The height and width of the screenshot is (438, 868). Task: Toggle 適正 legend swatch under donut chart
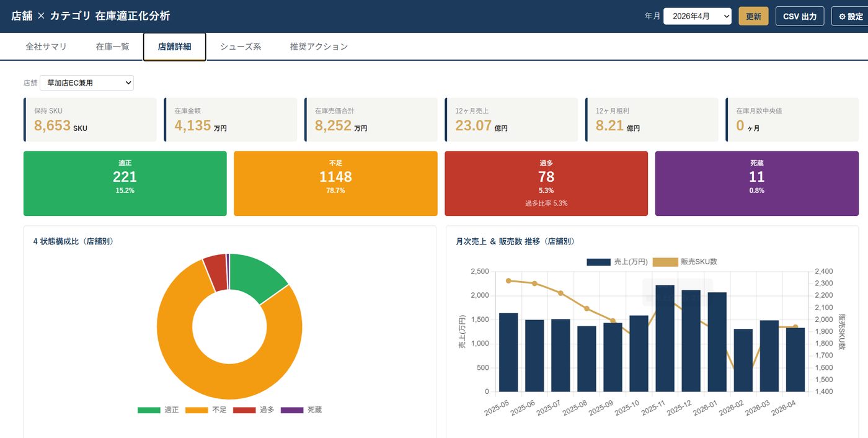coord(149,410)
